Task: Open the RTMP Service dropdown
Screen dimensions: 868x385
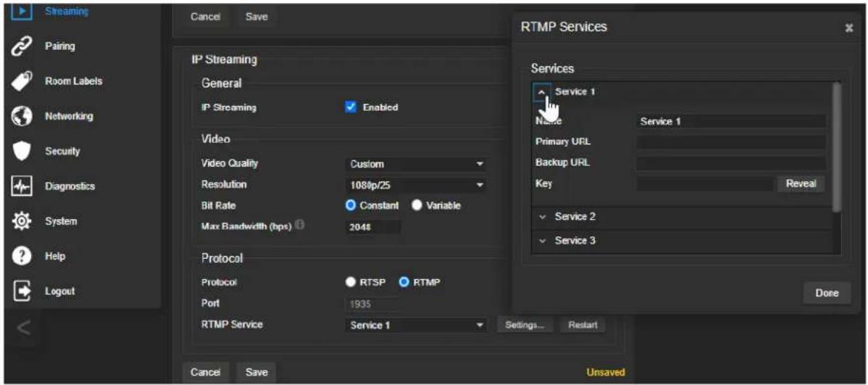Action: (x=416, y=325)
